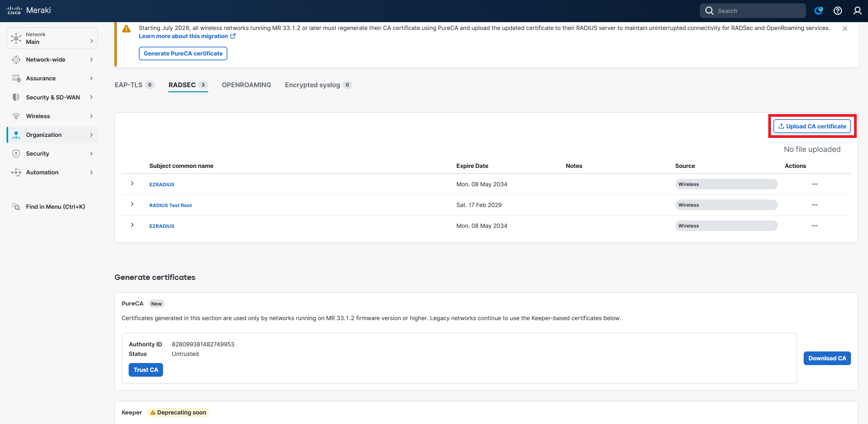Screen dimensions: 868x424
Task: Switch to the EAP-TLS tab
Action: tap(134, 85)
